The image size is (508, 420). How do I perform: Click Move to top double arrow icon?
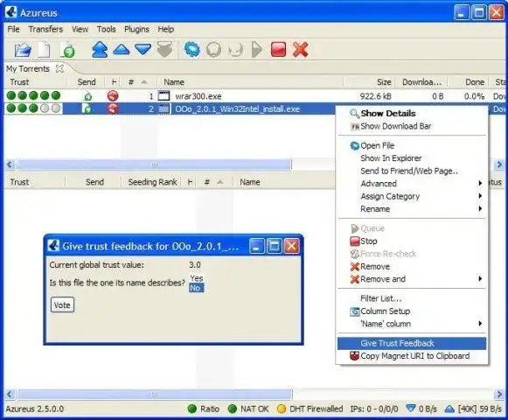[100, 50]
